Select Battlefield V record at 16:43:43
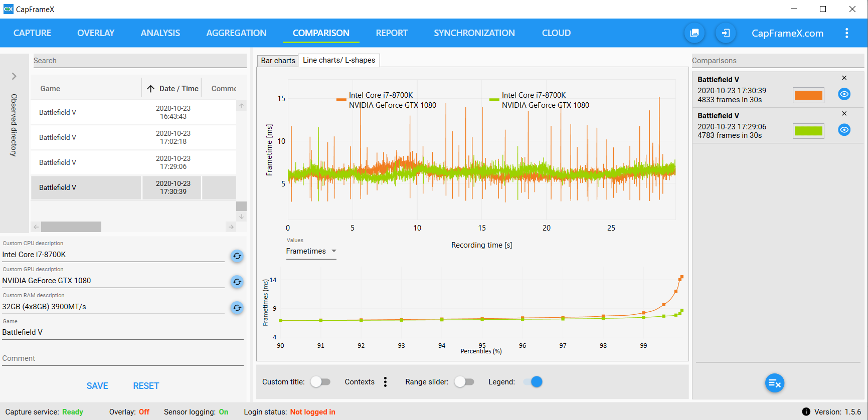This screenshot has width=868, height=420. 133,112
